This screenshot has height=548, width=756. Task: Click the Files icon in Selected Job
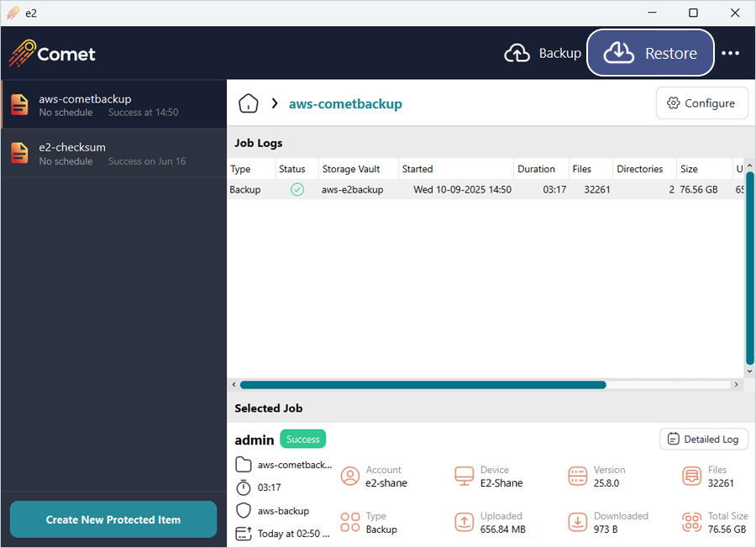point(692,476)
